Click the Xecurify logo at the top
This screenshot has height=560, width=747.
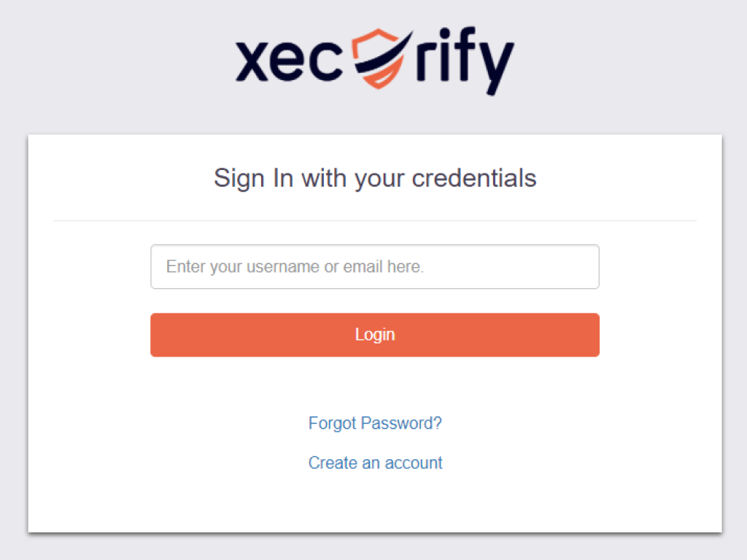coord(375,61)
